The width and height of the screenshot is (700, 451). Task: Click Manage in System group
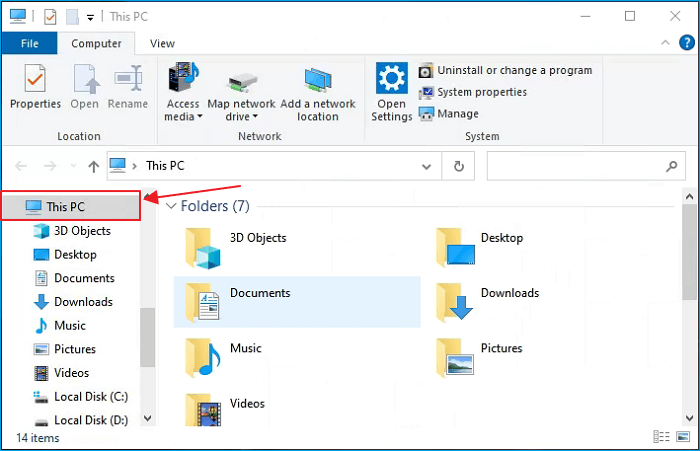(x=448, y=114)
